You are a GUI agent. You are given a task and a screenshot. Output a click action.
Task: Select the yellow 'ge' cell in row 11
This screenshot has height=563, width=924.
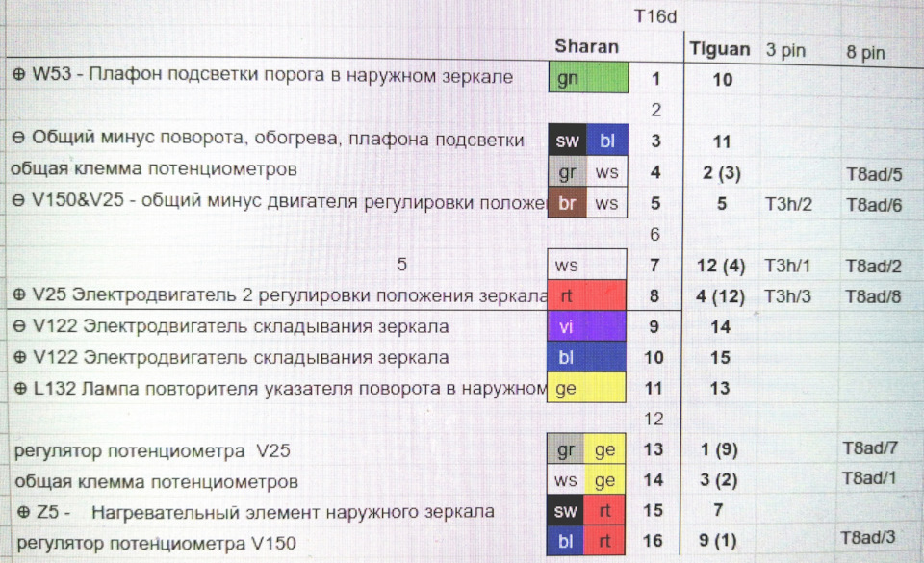tap(586, 388)
